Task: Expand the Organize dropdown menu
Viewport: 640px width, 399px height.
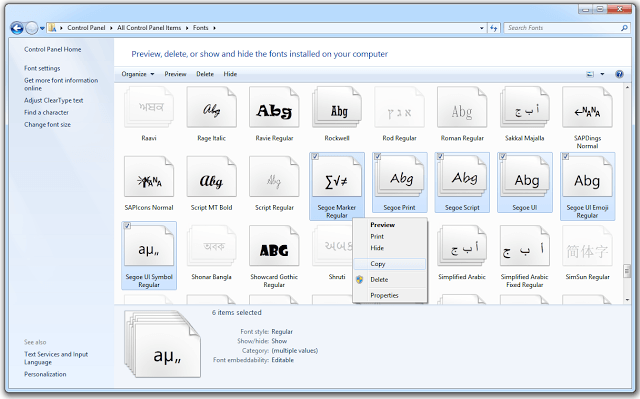Action: [x=138, y=74]
